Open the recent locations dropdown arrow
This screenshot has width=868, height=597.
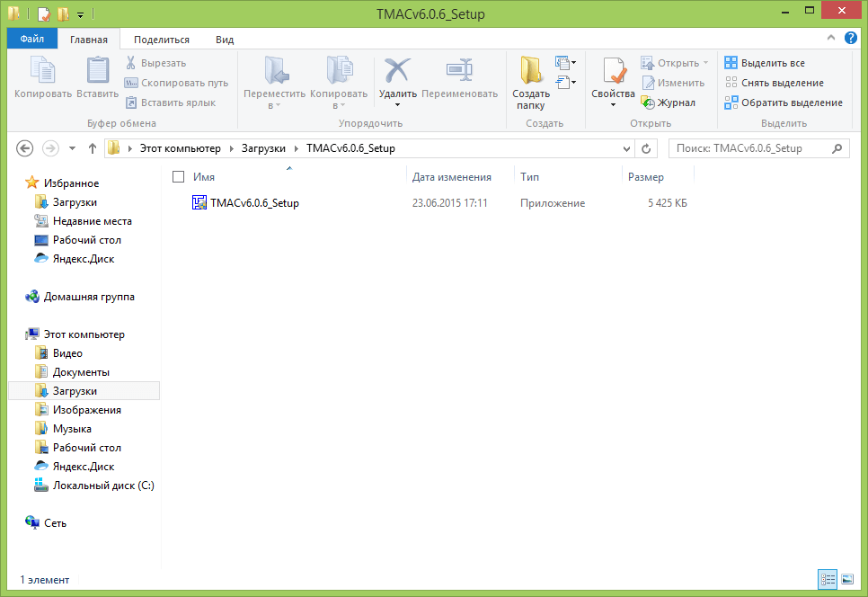tap(72, 148)
